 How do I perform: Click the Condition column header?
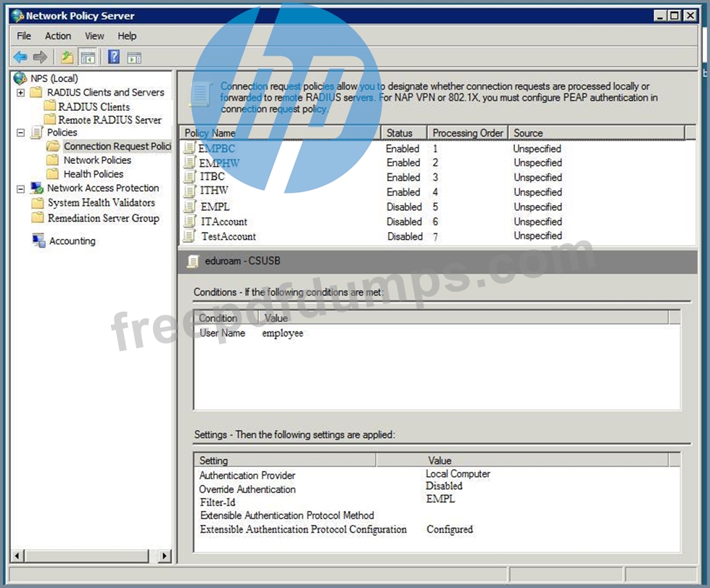click(x=226, y=318)
